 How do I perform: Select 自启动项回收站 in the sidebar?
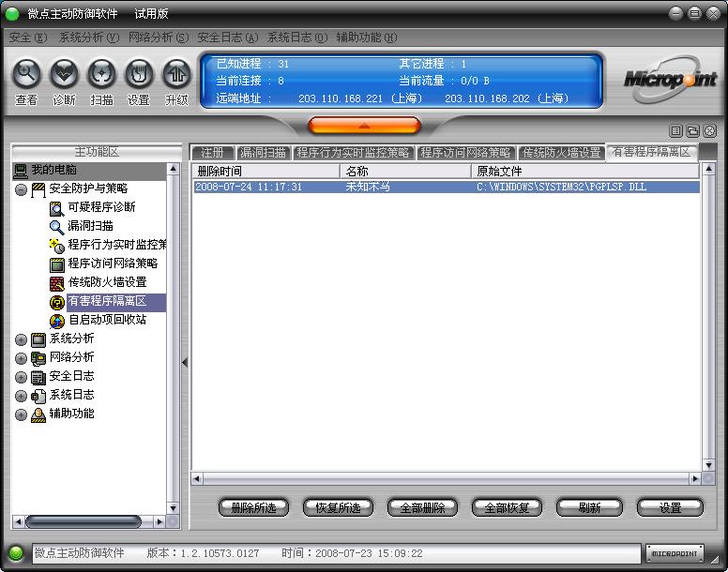[107, 320]
